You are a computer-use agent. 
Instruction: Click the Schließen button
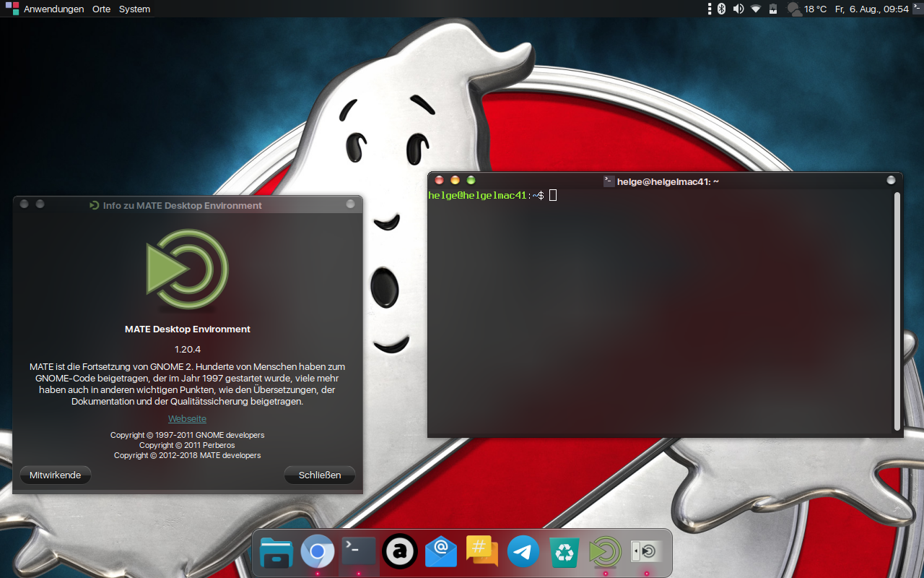(x=320, y=475)
